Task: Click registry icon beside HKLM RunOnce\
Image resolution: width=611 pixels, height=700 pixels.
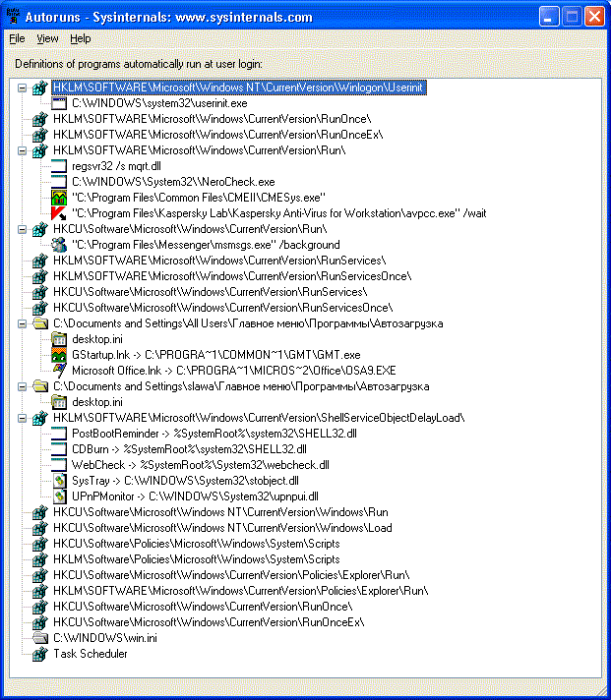Action: click(x=39, y=119)
